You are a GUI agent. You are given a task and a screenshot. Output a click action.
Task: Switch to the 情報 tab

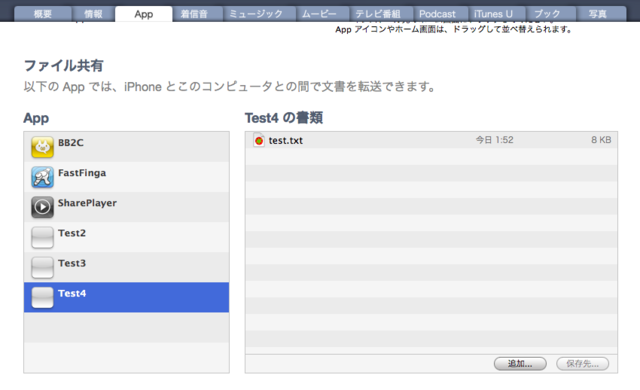[93, 14]
